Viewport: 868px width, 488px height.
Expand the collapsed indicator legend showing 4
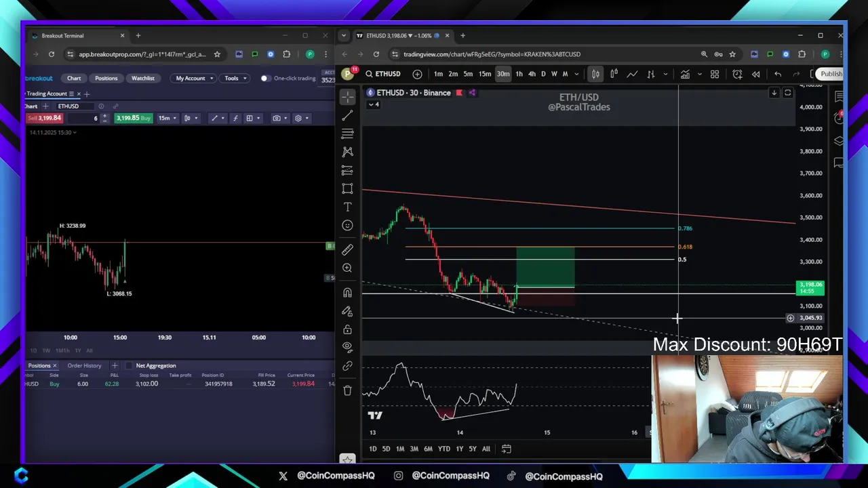coord(374,104)
